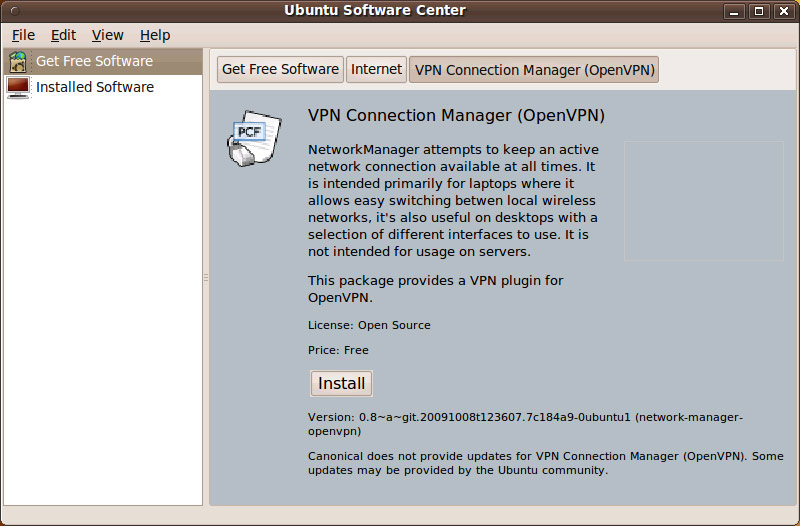
Task: Open the View menu
Action: (107, 35)
